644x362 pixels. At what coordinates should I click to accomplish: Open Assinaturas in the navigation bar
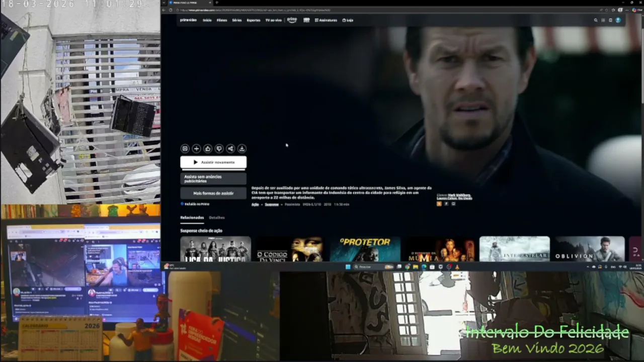[x=326, y=20]
